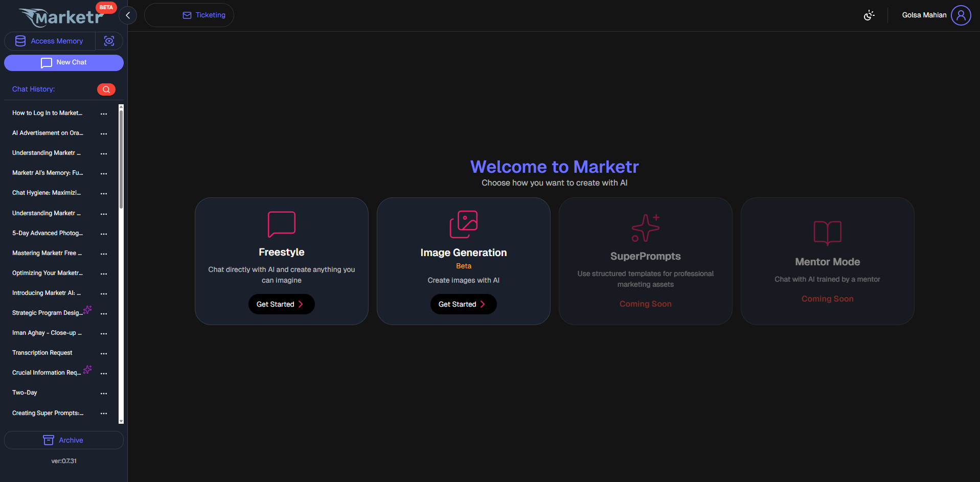This screenshot has height=482, width=980.
Task: Click the Beta label under Image Generation
Action: tap(464, 266)
